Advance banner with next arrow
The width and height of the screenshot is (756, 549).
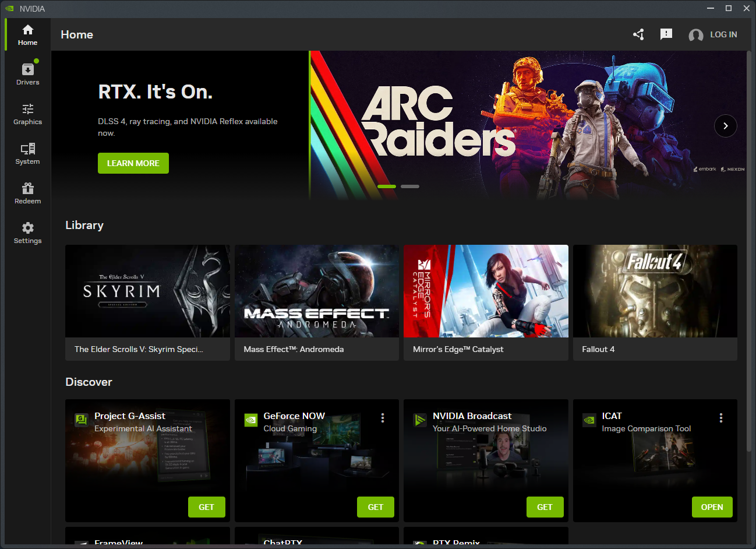click(726, 126)
